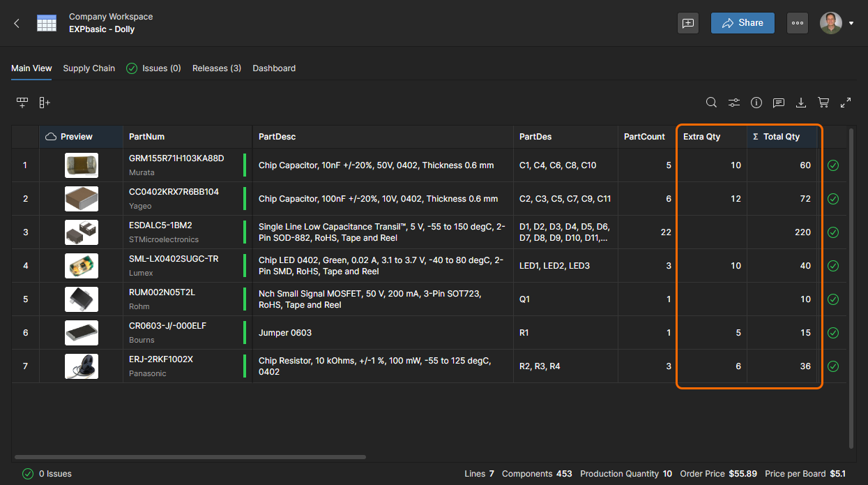Image resolution: width=868 pixels, height=485 pixels.
Task: Expand the user profile dropdown arrow
Action: coord(851,23)
